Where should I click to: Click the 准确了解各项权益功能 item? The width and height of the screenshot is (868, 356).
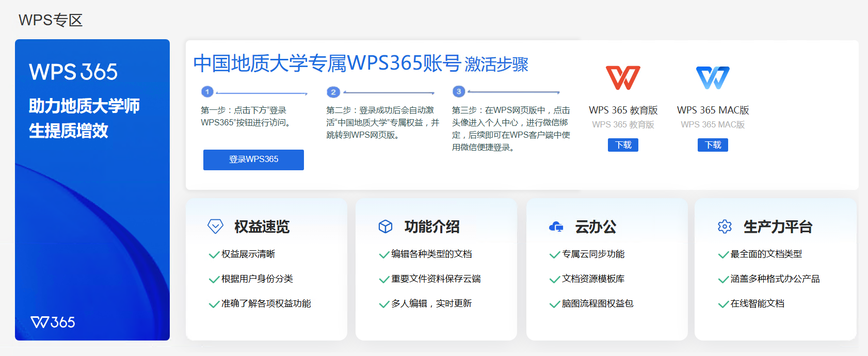pos(266,303)
